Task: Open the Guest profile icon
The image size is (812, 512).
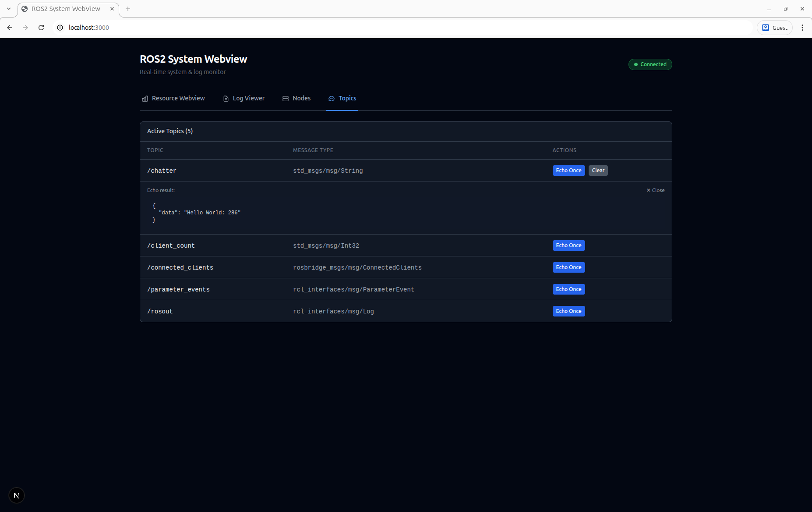Action: tap(765, 27)
